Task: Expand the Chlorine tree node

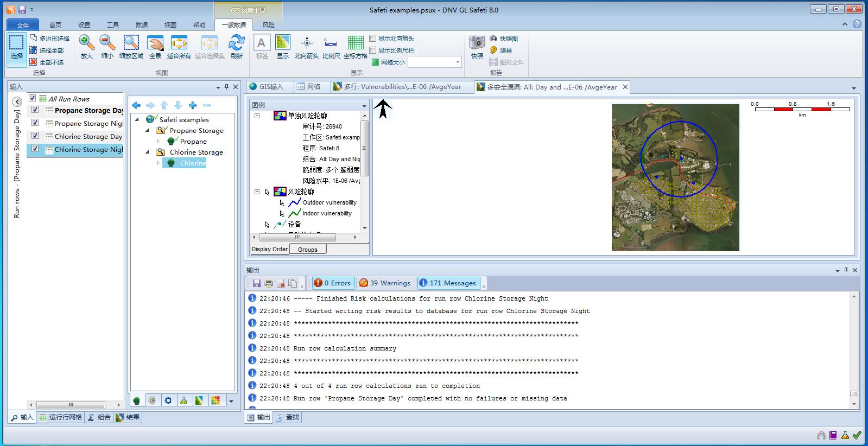Action: [x=159, y=163]
